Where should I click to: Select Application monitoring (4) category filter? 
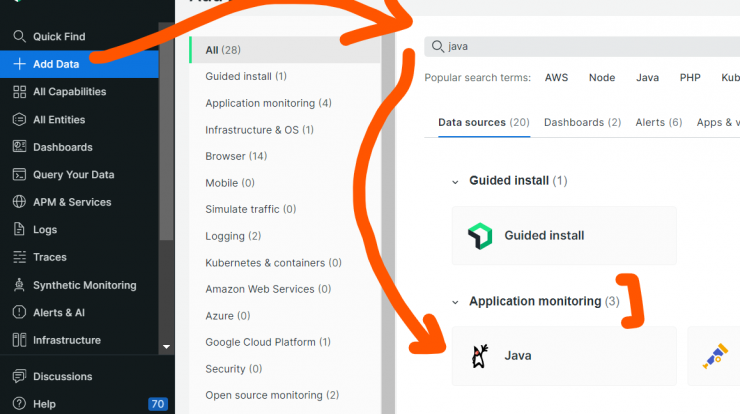[269, 103]
